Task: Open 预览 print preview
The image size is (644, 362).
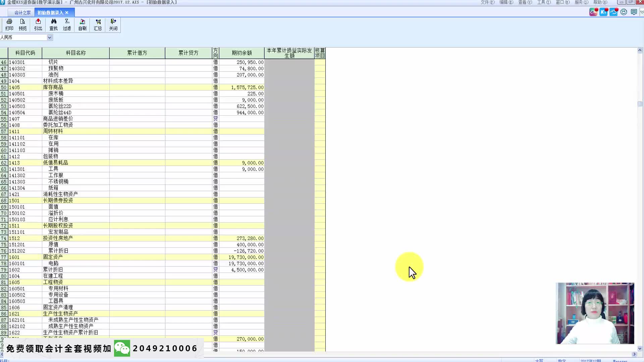Action: [x=22, y=25]
